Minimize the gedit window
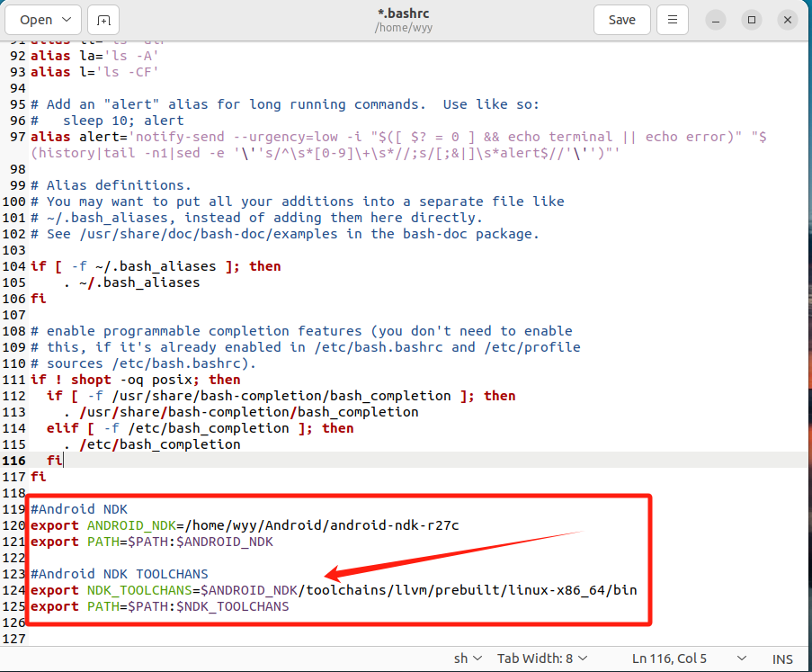The height and width of the screenshot is (672, 812). tap(715, 19)
